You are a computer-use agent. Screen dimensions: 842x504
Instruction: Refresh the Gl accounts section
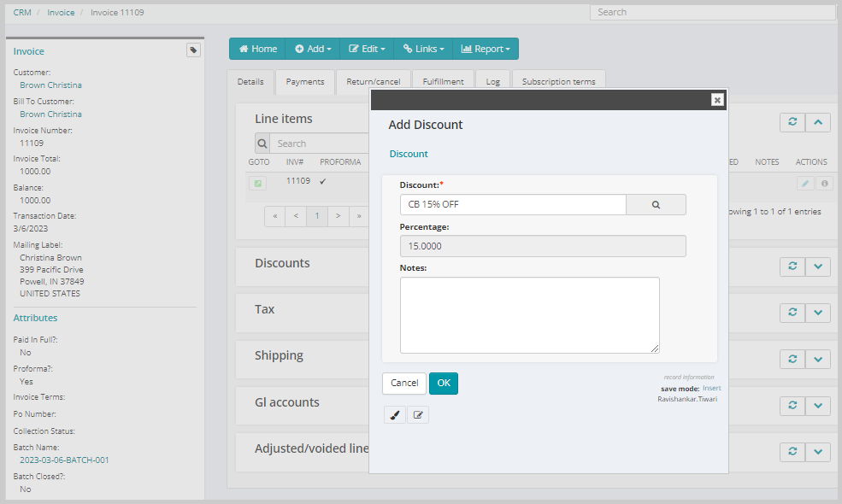point(792,405)
